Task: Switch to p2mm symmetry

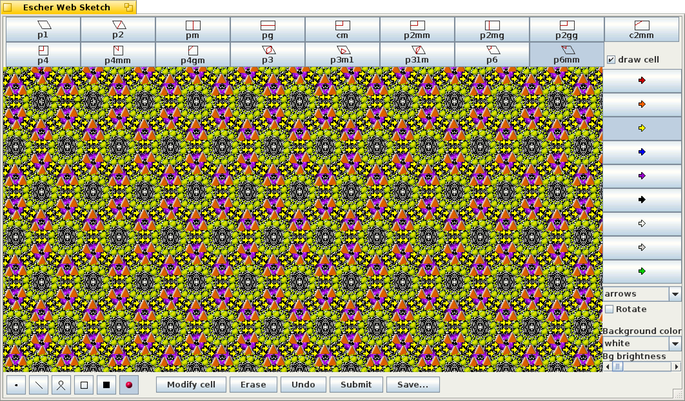Action: [x=417, y=30]
